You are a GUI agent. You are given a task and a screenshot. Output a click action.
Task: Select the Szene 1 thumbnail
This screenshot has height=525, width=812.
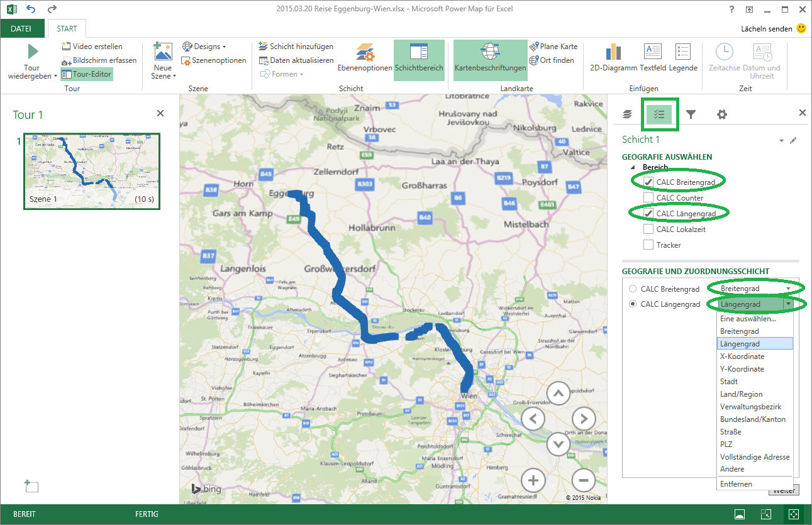click(x=91, y=170)
